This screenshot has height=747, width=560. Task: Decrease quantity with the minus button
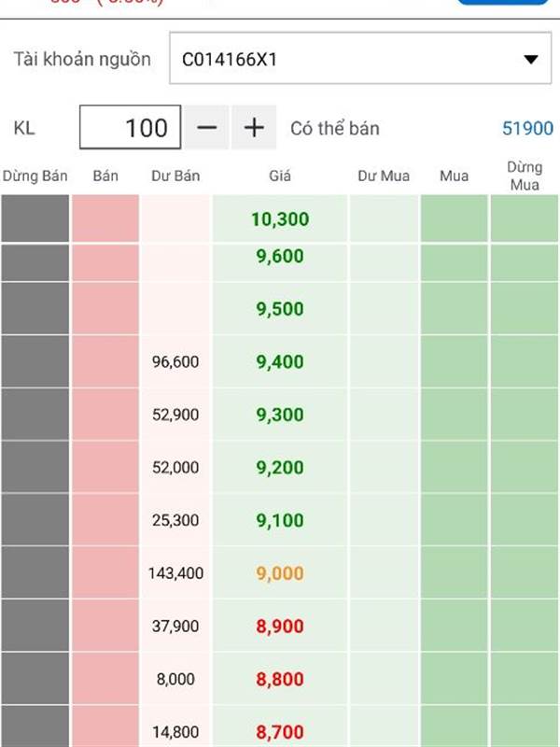[206, 127]
